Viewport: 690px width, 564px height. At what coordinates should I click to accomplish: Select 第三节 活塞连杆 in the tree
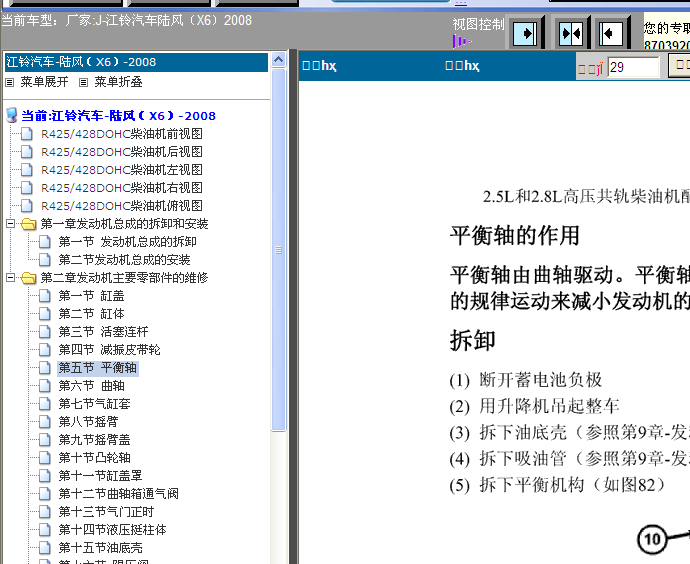pyautogui.click(x=103, y=332)
